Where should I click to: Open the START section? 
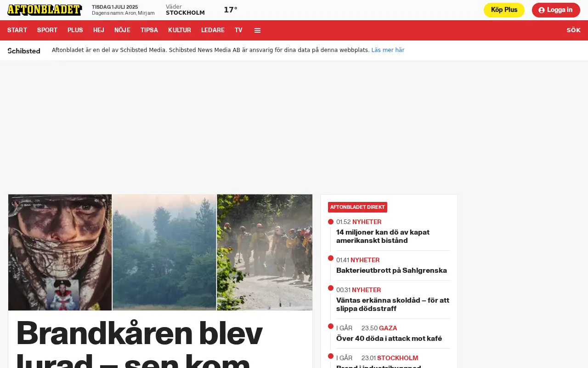(17, 30)
